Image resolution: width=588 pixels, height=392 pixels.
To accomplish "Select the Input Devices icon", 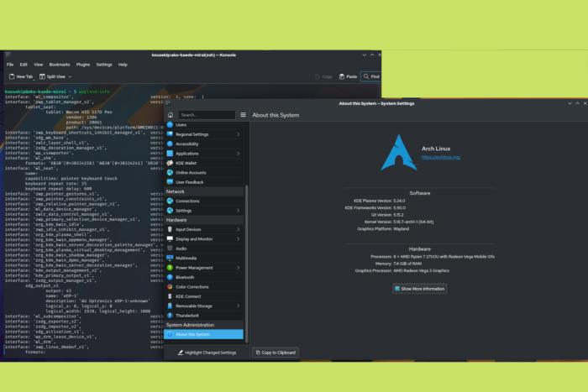I will 170,229.
